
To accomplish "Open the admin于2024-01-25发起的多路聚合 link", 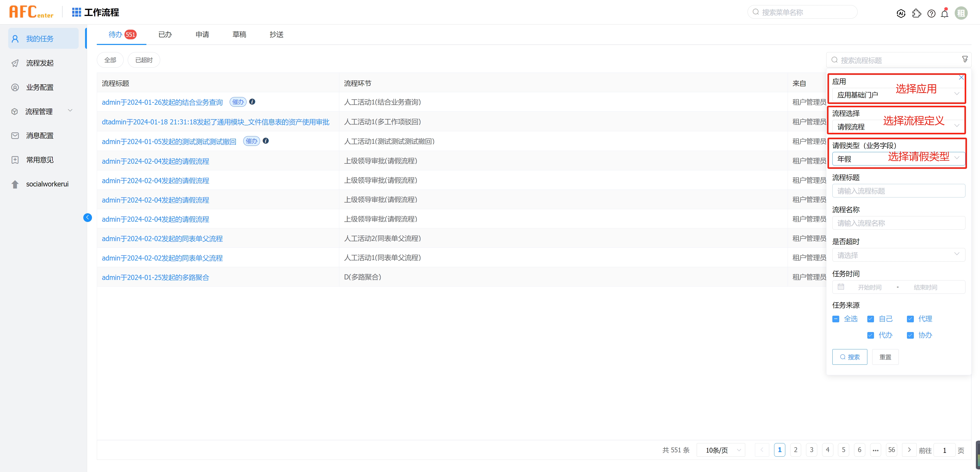I will tap(155, 277).
